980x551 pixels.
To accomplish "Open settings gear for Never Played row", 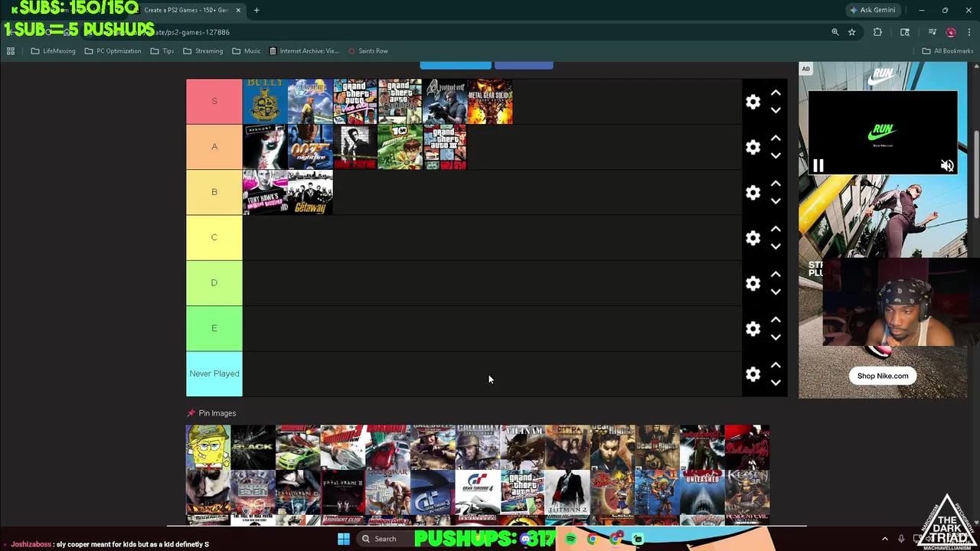I will click(753, 374).
